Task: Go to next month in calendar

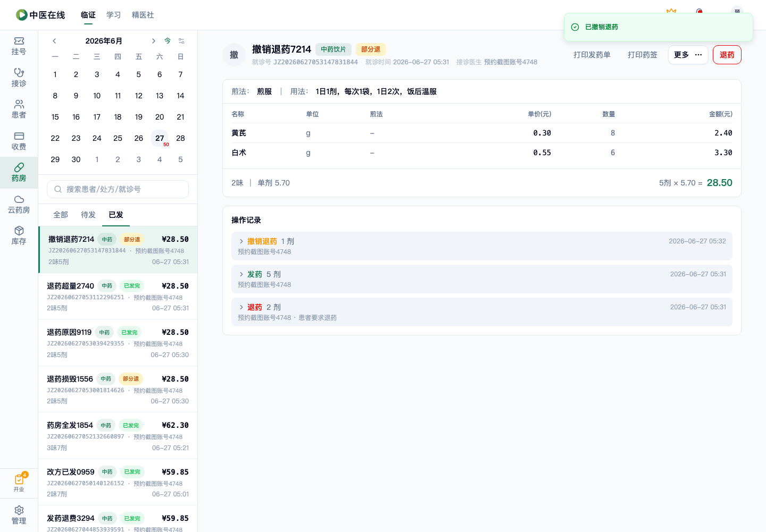Action: (153, 41)
